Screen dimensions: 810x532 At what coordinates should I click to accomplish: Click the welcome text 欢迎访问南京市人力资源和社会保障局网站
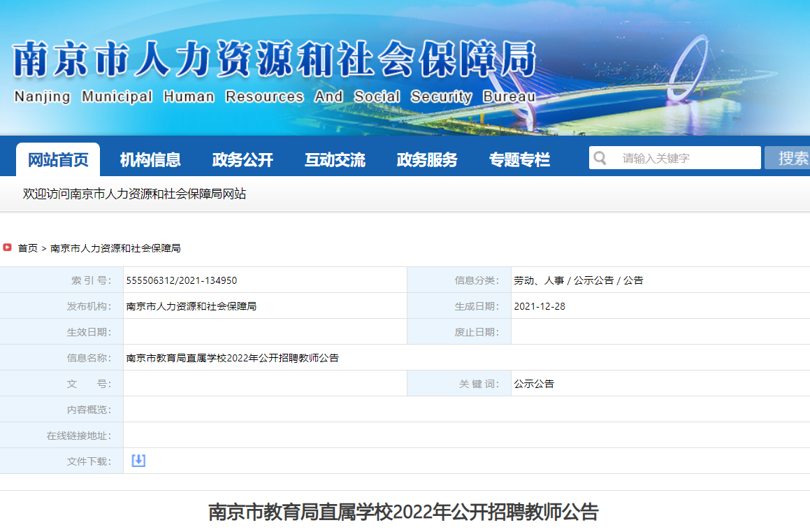[134, 194]
